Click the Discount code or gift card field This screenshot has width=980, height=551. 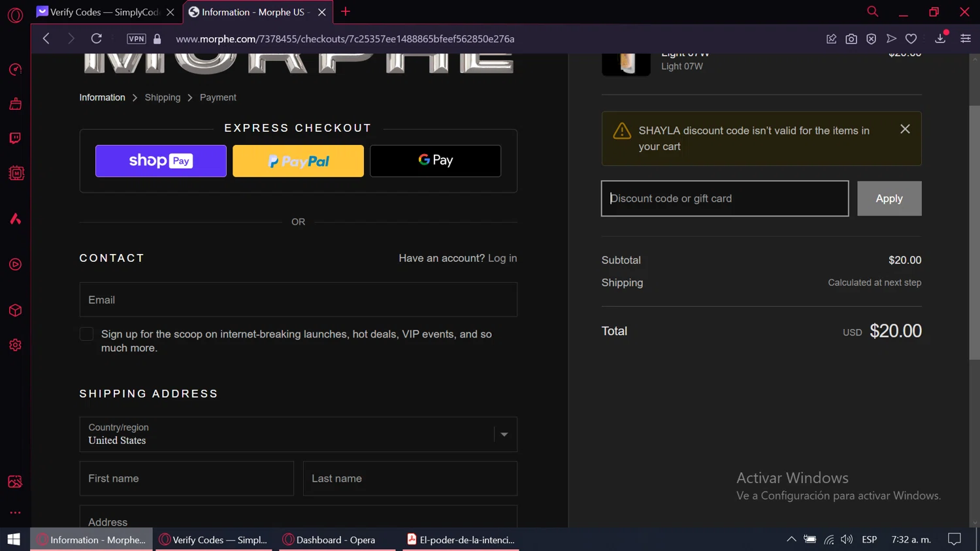pos(725,198)
